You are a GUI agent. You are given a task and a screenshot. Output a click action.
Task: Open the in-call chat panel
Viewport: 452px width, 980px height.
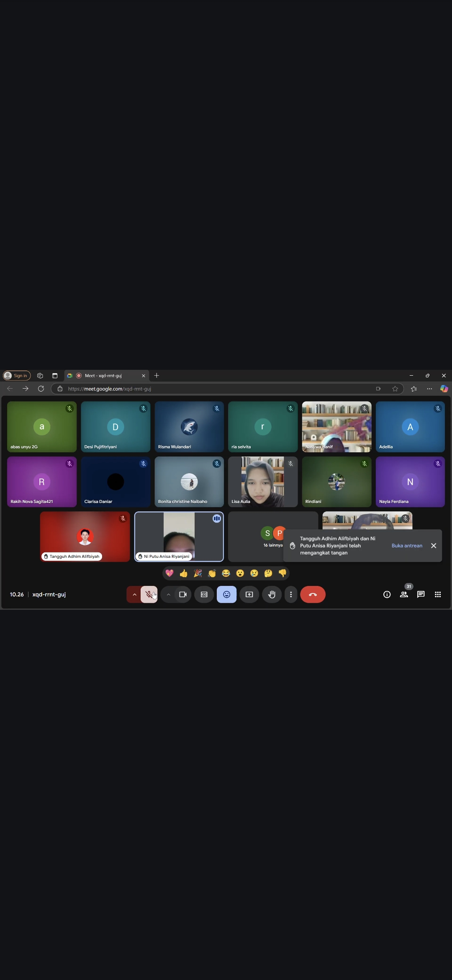pyautogui.click(x=421, y=594)
